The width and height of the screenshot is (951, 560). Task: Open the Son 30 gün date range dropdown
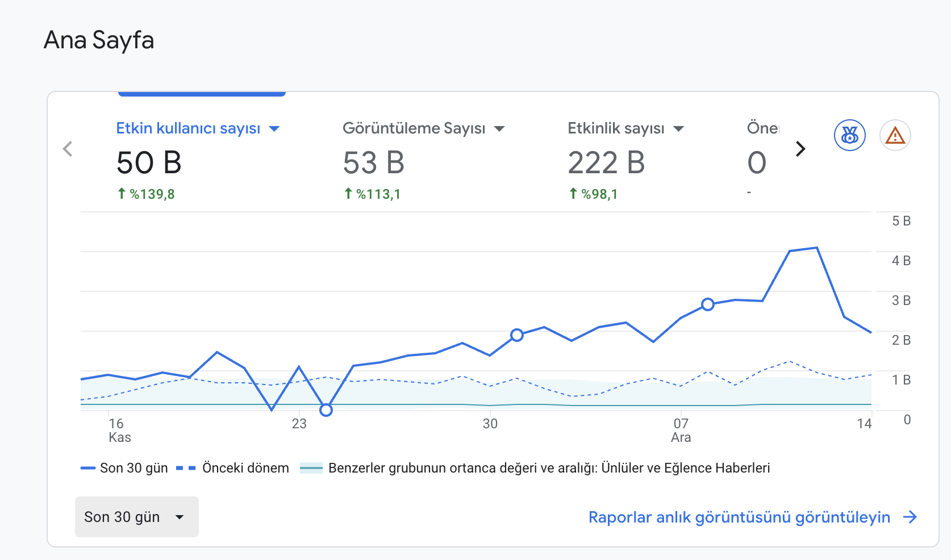point(137,517)
